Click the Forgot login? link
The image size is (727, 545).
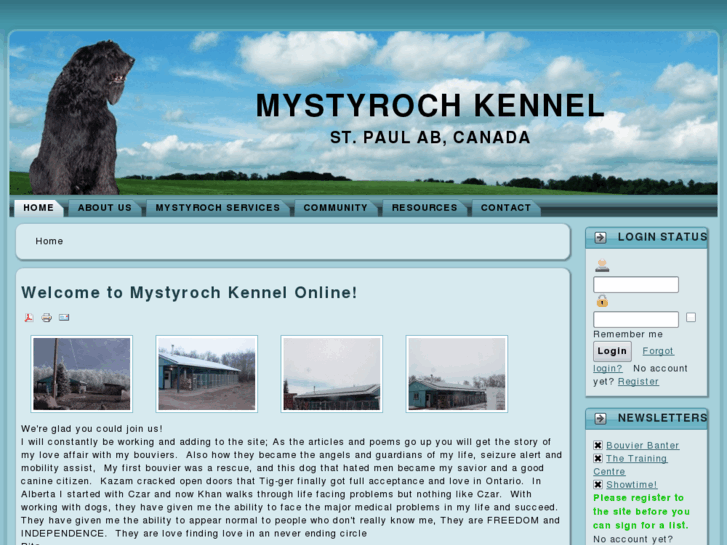click(x=658, y=351)
